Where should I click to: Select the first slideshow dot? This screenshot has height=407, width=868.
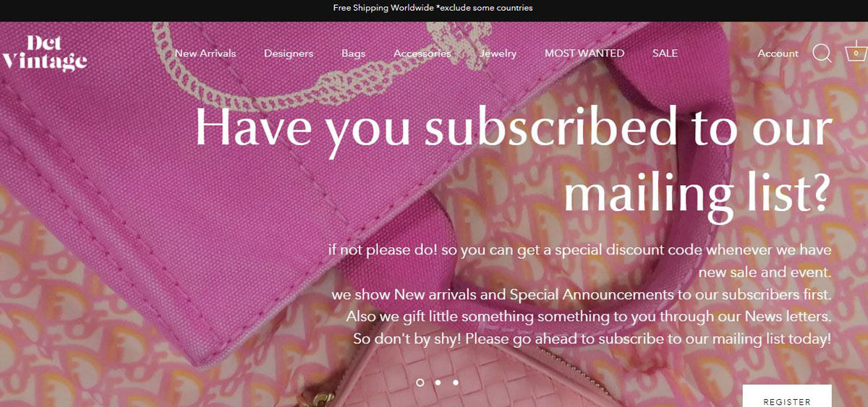coord(420,382)
